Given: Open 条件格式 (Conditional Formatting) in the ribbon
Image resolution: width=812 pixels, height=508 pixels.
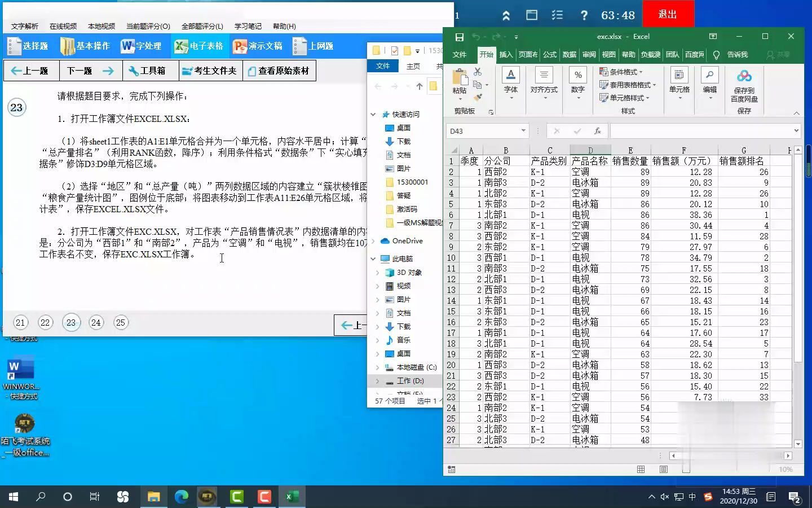Looking at the screenshot, I should click(x=622, y=72).
